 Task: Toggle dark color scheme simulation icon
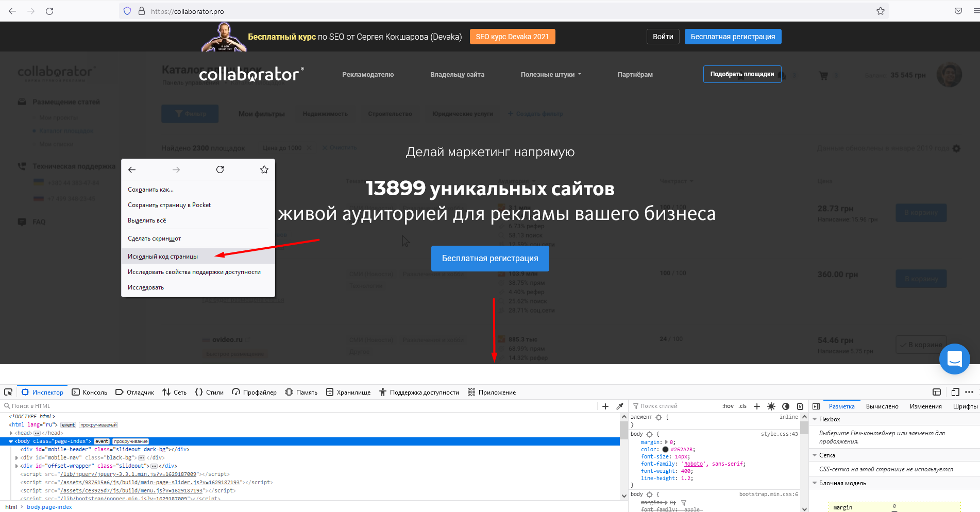tap(786, 406)
